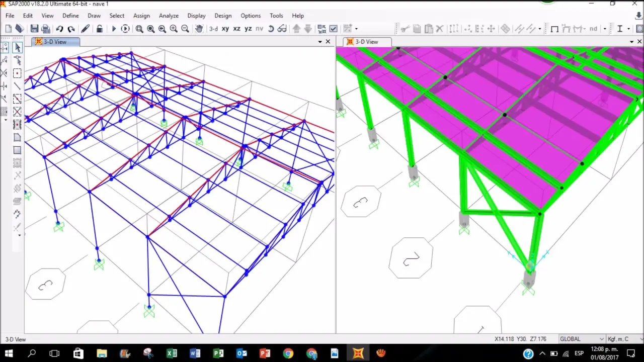Show undeformed shape with the frame icon
This screenshot has width=644, height=362.
[554, 29]
